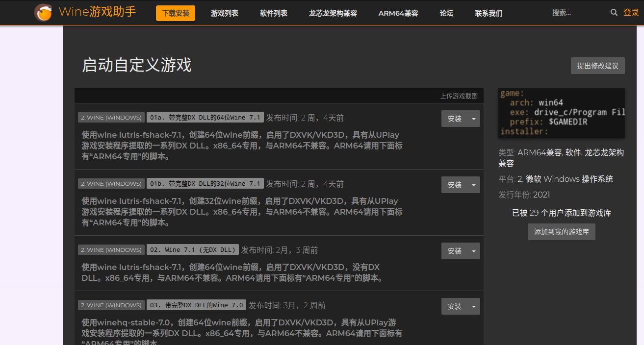The height and width of the screenshot is (345, 644).
Task: Click the 01b. 带完整DX DLL的32位Wine 7.1 label
Action: pos(205,184)
